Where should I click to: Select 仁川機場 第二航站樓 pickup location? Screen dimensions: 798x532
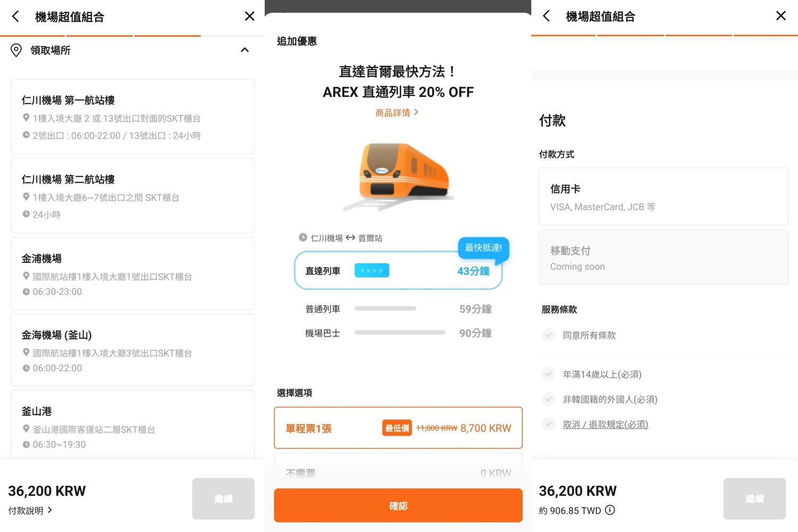[133, 196]
